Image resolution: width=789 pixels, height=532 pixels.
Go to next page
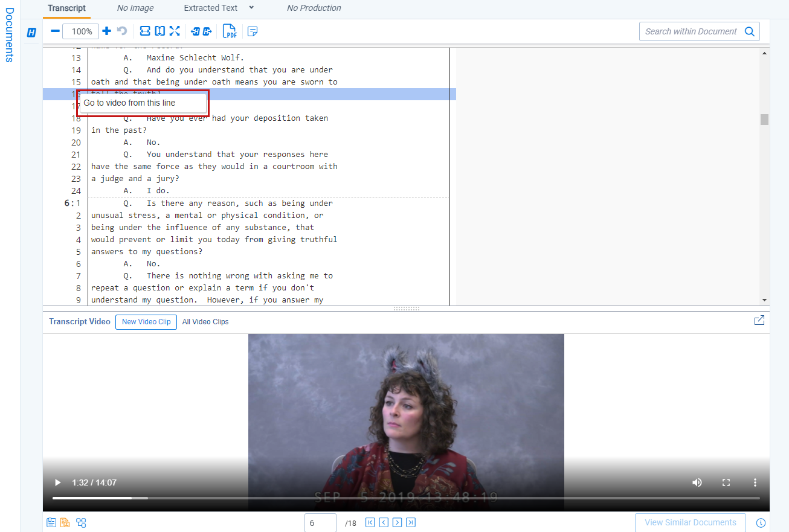(397, 522)
